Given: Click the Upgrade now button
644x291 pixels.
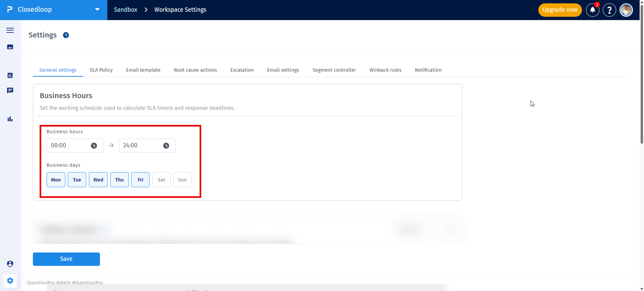Looking at the screenshot, I should pos(560,10).
